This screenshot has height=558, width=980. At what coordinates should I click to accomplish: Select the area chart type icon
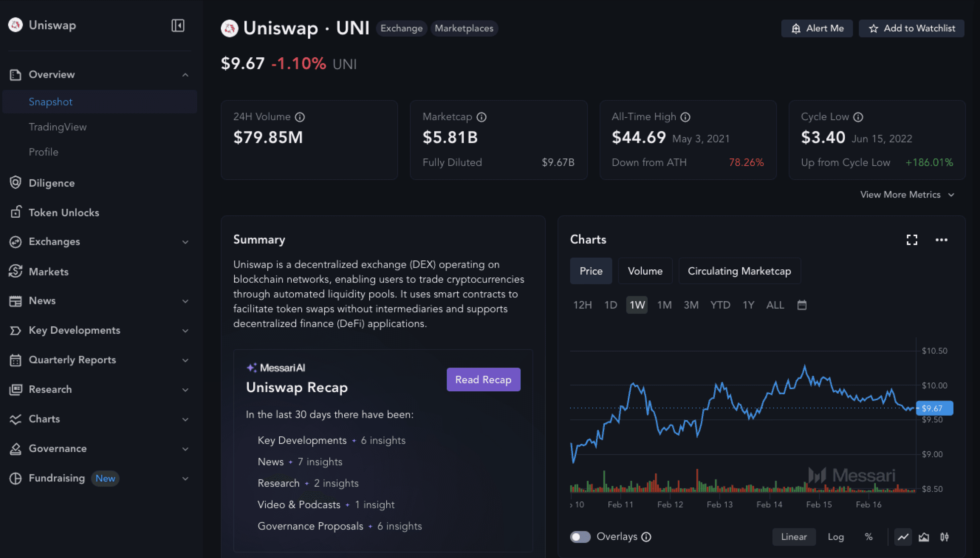coord(924,537)
